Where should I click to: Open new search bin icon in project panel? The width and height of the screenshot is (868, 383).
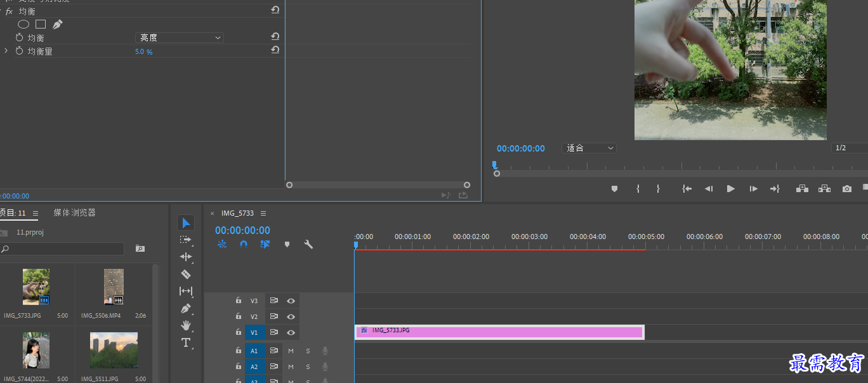[x=140, y=249]
